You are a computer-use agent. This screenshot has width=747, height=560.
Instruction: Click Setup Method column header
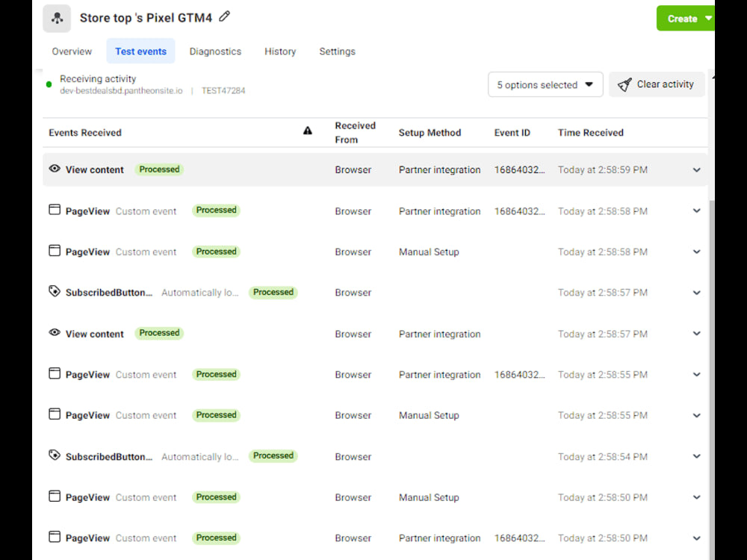[430, 133]
